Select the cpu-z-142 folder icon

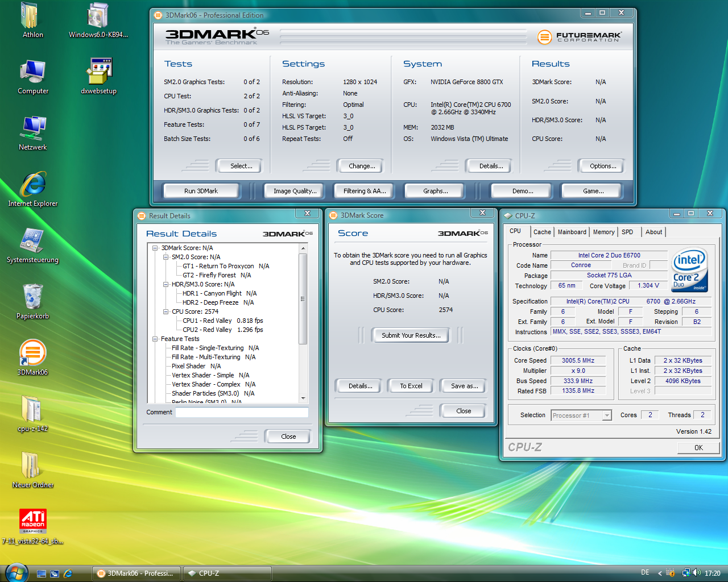(x=33, y=414)
